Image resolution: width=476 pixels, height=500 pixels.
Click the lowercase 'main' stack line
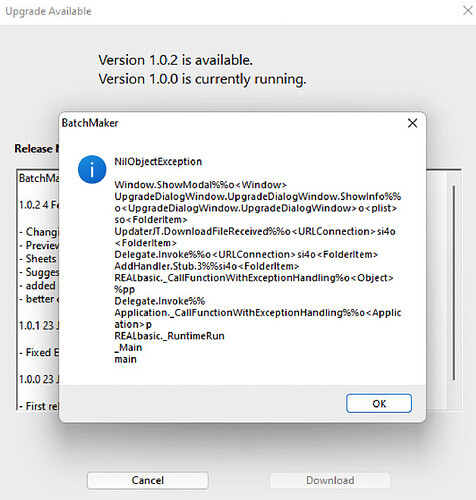(125, 359)
